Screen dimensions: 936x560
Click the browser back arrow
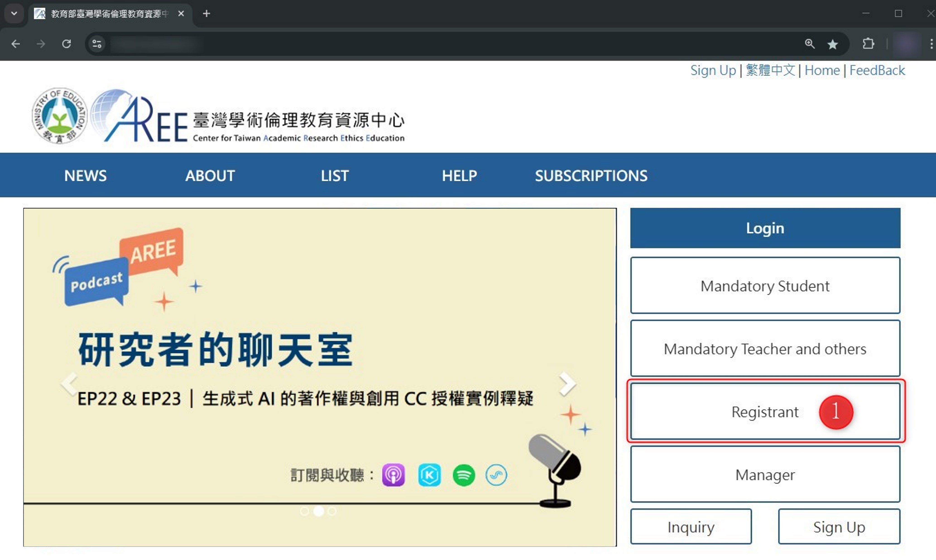15,44
